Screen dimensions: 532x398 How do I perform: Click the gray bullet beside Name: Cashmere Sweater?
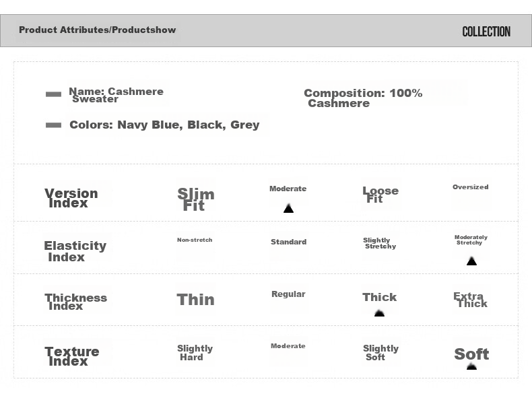pyautogui.click(x=54, y=94)
